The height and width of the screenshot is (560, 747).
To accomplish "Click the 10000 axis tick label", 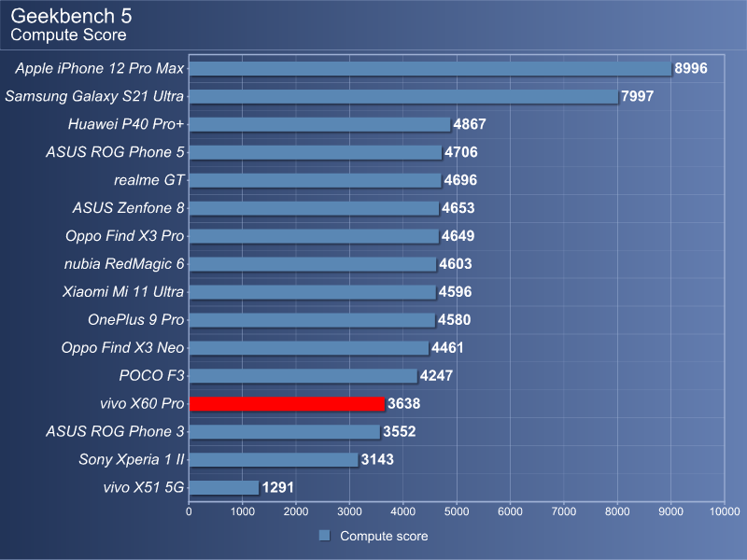I will click(x=725, y=511).
